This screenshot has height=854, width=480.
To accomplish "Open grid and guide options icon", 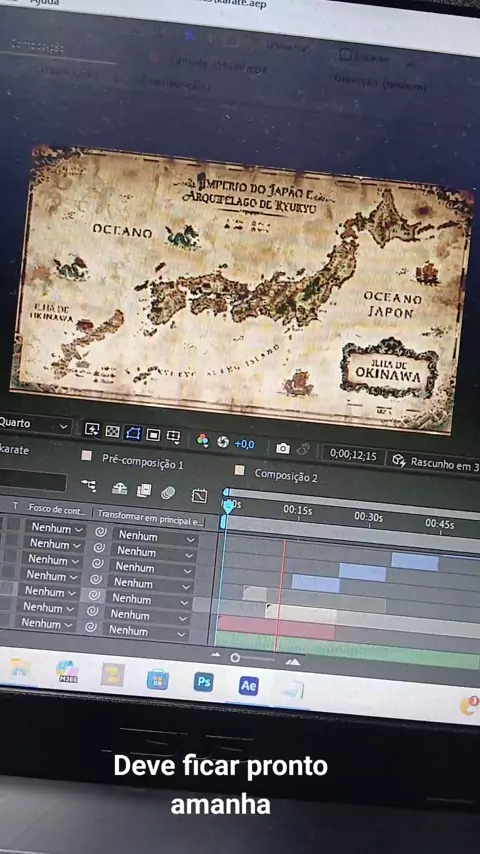I will (x=173, y=436).
